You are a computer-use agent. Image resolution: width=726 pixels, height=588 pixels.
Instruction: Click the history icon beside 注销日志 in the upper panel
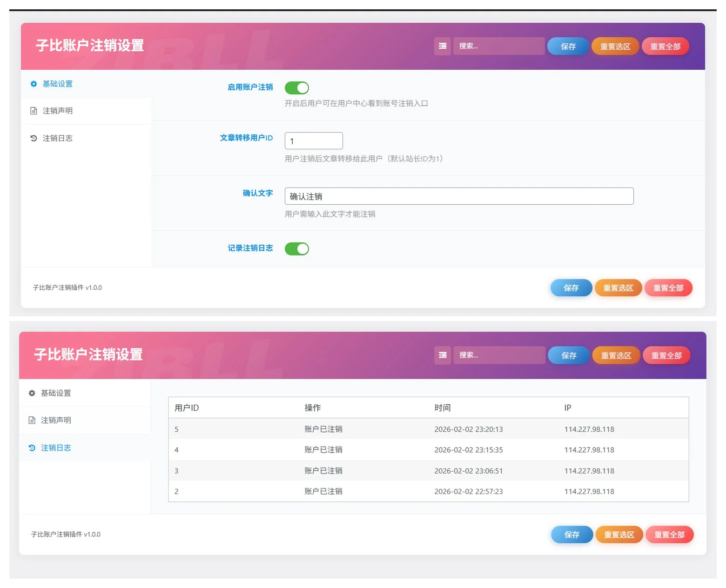pos(34,138)
